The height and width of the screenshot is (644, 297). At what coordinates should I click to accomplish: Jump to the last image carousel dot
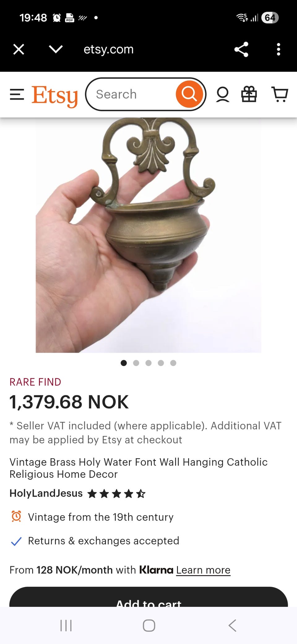173,363
